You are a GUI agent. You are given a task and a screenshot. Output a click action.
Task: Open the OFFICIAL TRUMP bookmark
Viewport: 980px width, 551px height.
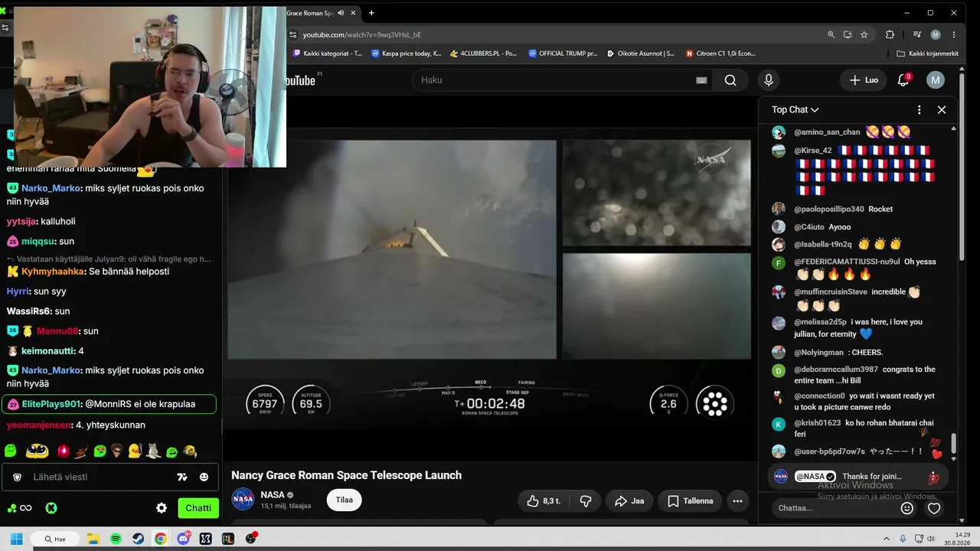(563, 54)
